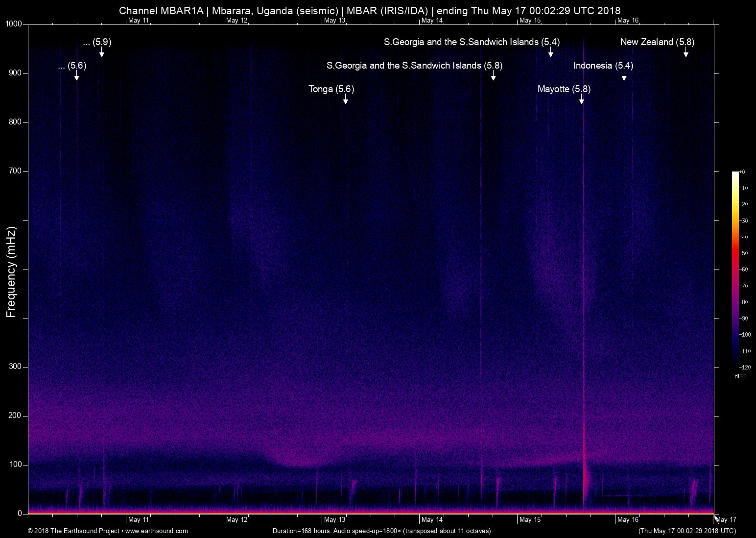Screen dimensions: 756x538
Task: Click the arrow marker under Tonga (5.6)
Action: coord(345,100)
